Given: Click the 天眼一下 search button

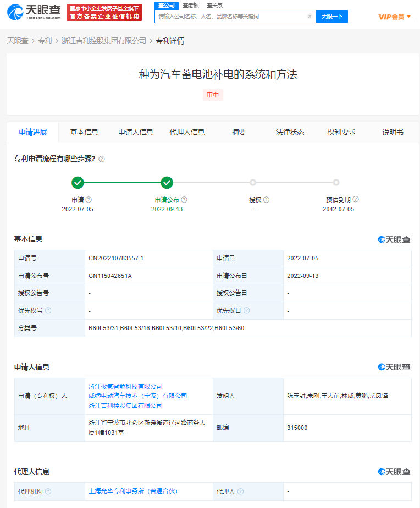Looking at the screenshot, I should coord(332,16).
